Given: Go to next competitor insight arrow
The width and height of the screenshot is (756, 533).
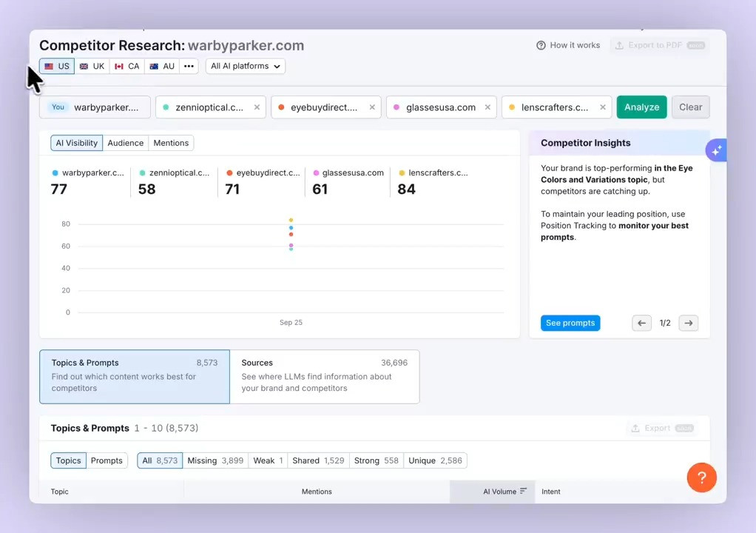Looking at the screenshot, I should 689,324.
